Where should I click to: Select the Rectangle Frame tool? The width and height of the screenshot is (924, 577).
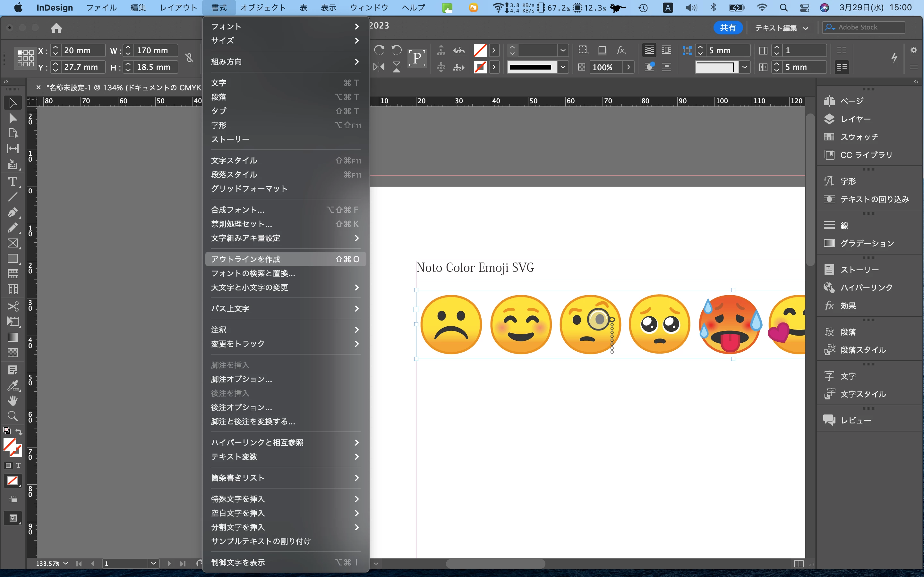[x=13, y=244]
